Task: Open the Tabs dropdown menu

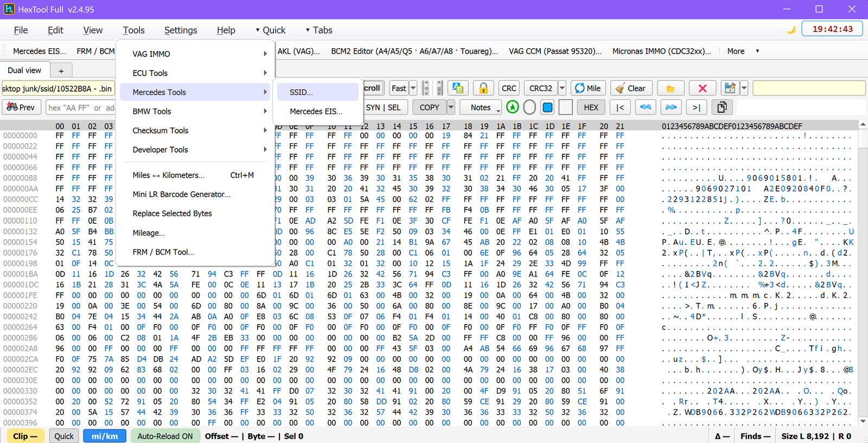Action: tap(319, 30)
